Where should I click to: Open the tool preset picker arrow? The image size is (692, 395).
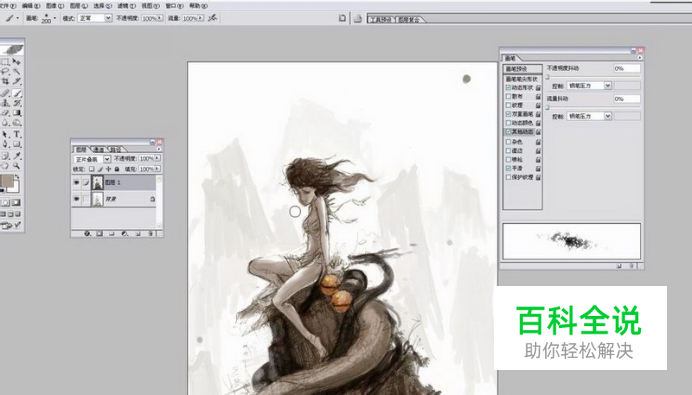(18, 19)
